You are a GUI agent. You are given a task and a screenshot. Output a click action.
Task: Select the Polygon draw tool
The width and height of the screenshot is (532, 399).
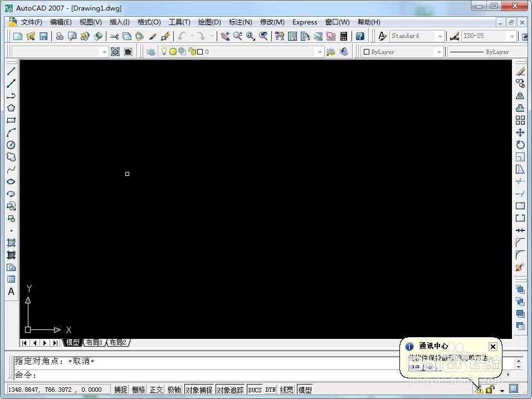point(11,108)
